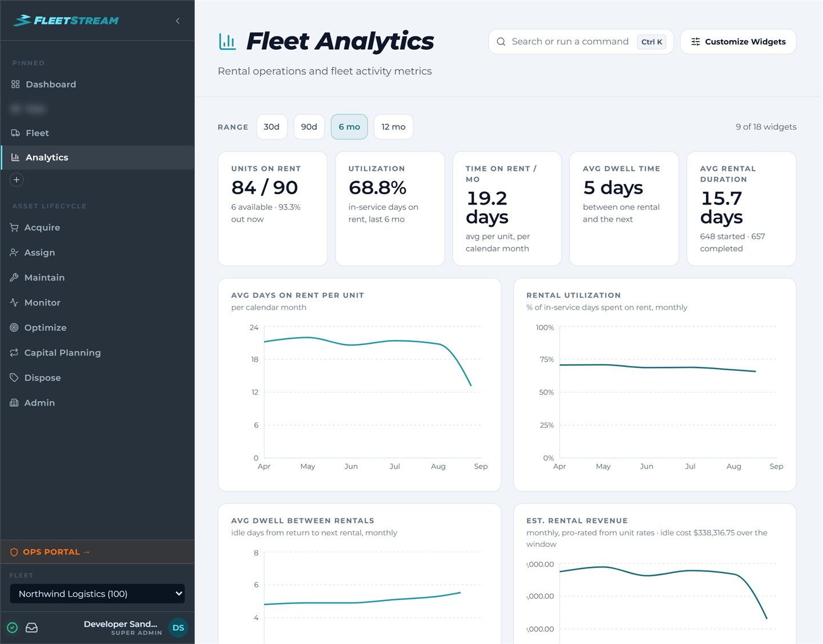
Task: Click the Fleet Analytics header chart icon
Action: coord(227,41)
